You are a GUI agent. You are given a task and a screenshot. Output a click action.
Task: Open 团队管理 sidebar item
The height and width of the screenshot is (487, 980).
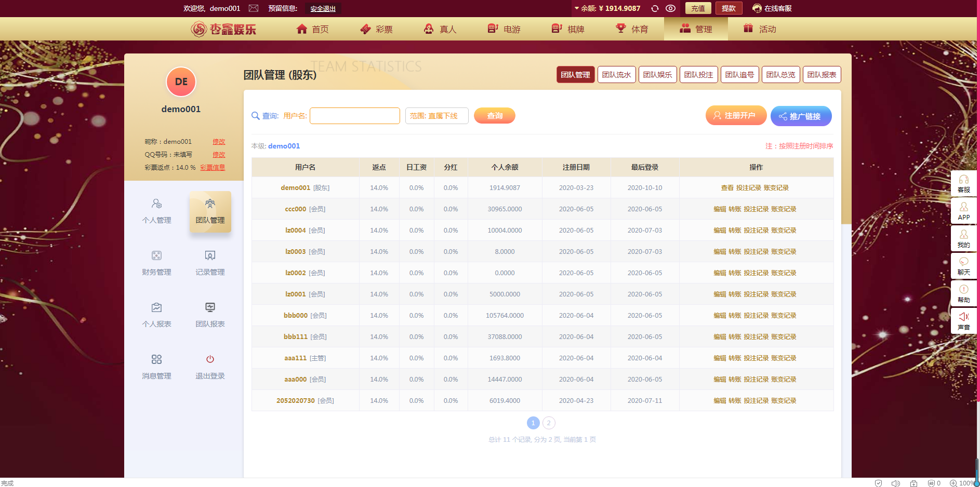[210, 211]
